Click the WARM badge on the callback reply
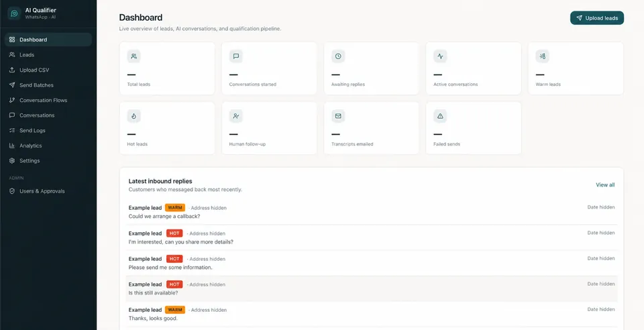The height and width of the screenshot is (330, 644). click(x=175, y=208)
